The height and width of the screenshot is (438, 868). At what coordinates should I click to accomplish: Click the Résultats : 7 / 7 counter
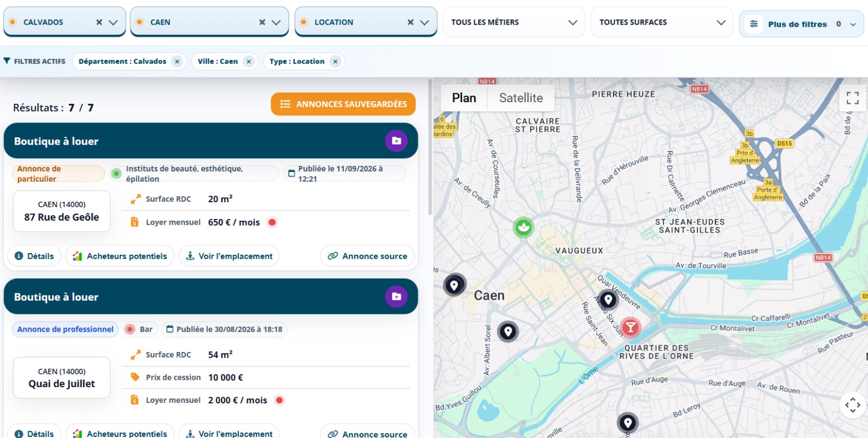[53, 107]
